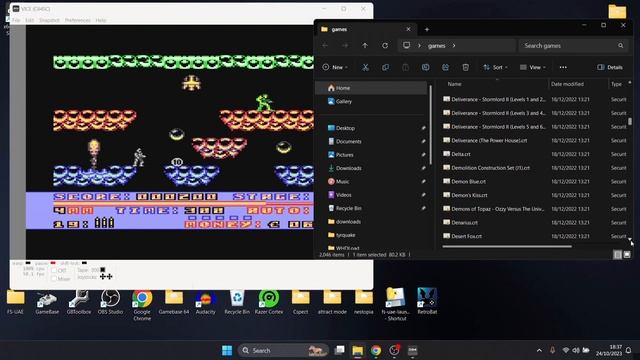Click the taskbar Search box
The image size is (640, 360).
point(283,350)
